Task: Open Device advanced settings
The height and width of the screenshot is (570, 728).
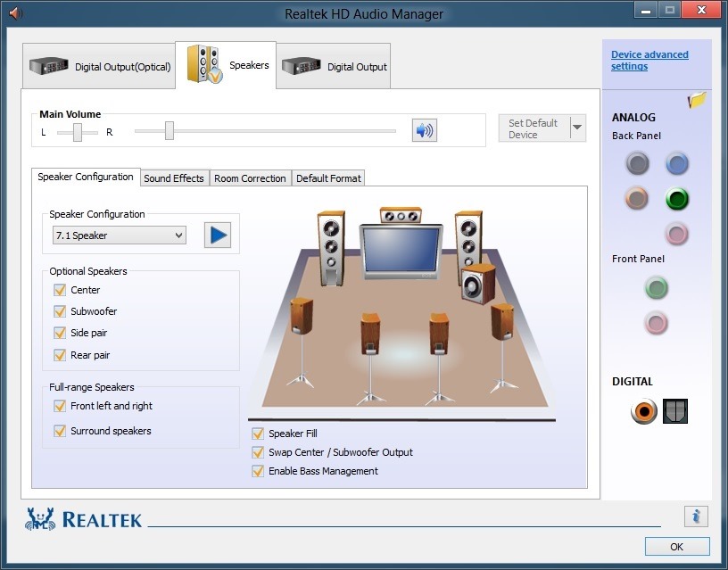Action: [x=649, y=59]
